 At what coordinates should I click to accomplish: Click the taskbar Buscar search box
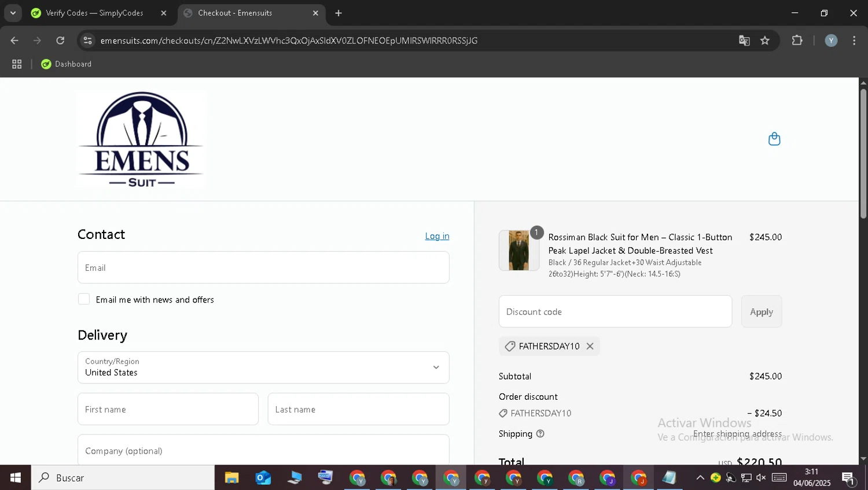123,478
